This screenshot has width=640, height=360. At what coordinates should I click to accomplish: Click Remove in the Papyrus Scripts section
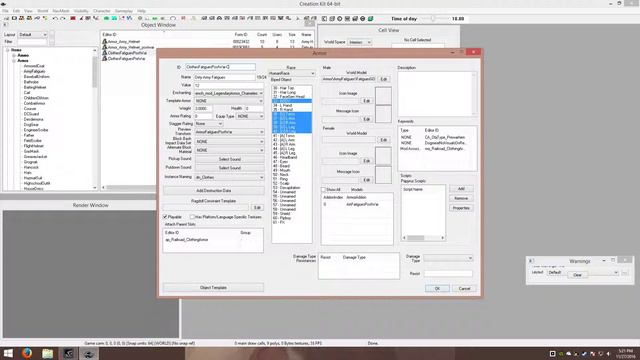click(x=461, y=198)
